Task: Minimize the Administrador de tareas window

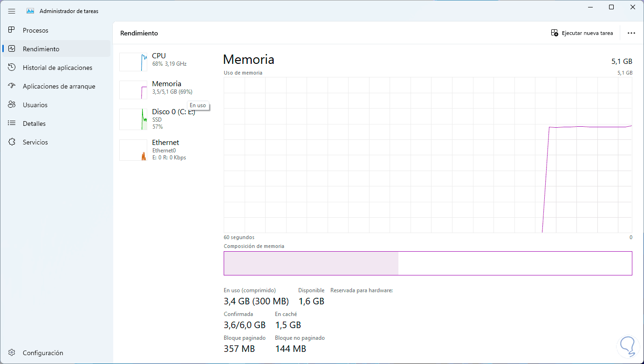Action: (590, 7)
